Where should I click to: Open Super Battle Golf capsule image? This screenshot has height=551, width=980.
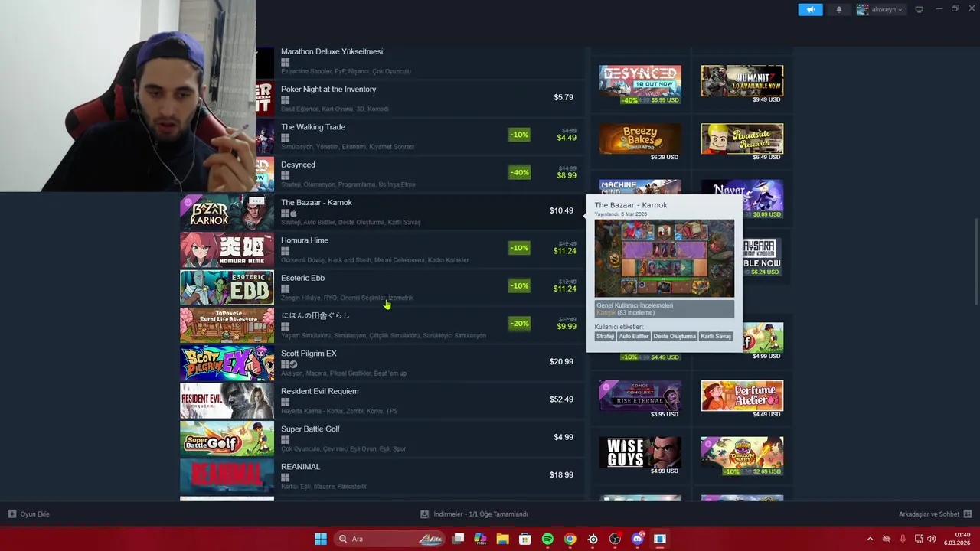[x=227, y=439]
